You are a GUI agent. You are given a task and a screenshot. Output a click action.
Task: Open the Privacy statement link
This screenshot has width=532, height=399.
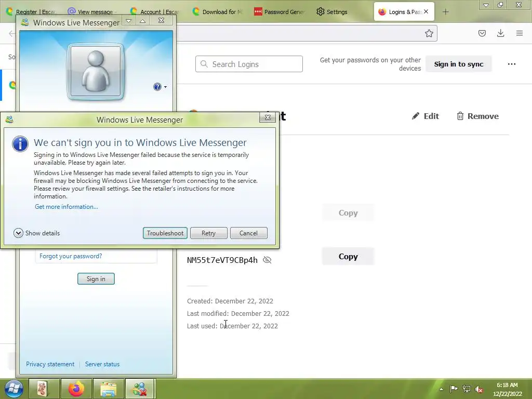coord(50,364)
